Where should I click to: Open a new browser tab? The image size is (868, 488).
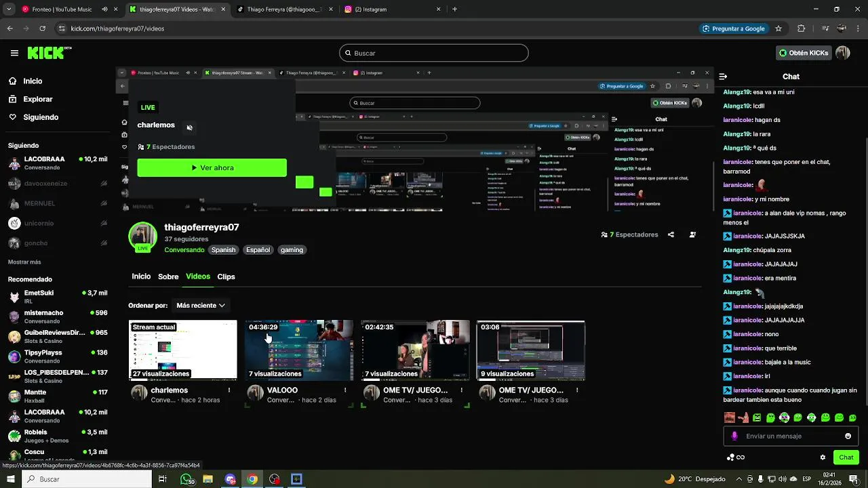[x=454, y=9]
